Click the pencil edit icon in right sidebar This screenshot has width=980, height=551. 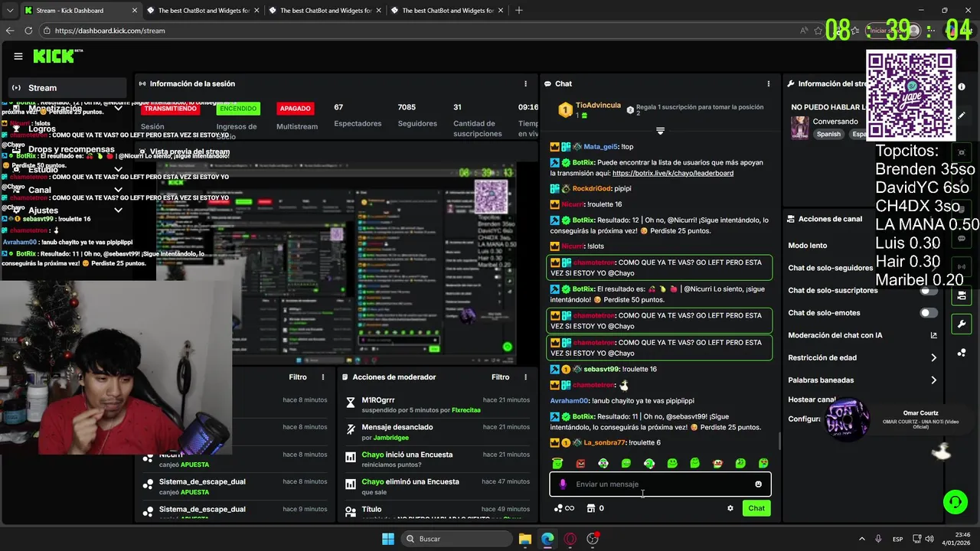coord(962,116)
